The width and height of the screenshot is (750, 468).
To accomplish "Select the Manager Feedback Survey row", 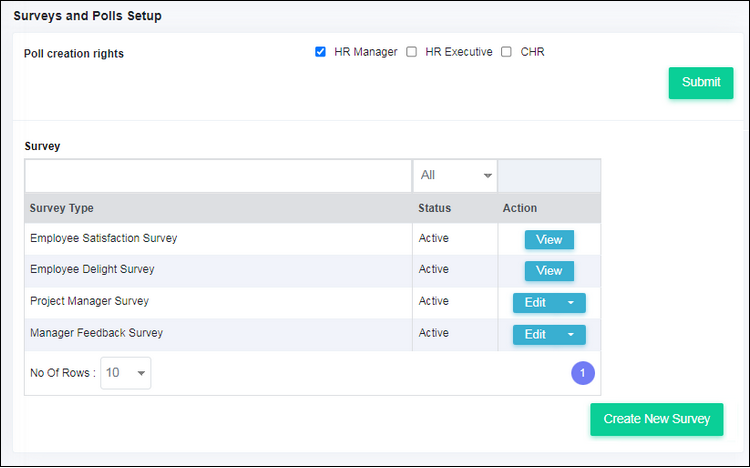I will point(313,334).
